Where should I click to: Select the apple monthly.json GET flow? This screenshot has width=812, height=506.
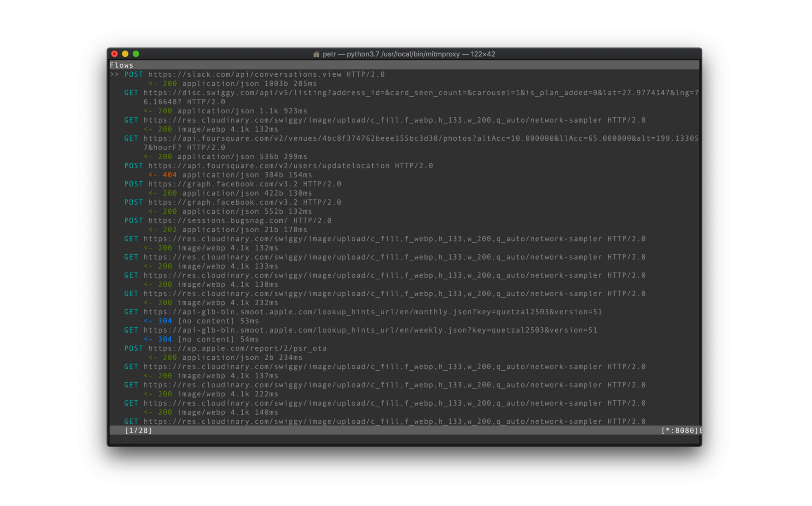[363, 312]
